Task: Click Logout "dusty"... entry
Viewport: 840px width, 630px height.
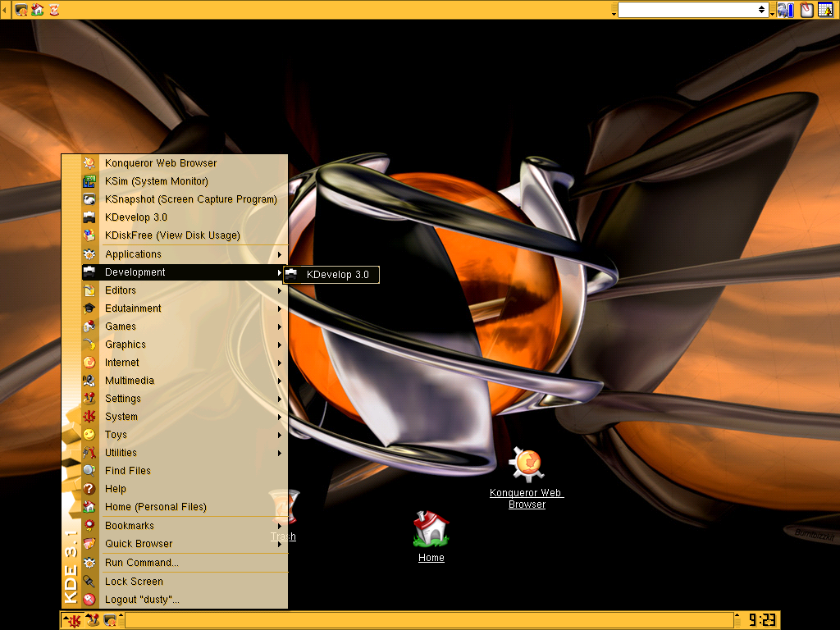Action: pyautogui.click(x=185, y=600)
